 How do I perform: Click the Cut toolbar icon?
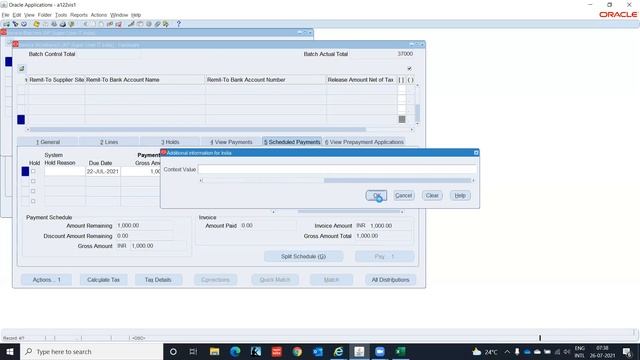click(x=85, y=24)
